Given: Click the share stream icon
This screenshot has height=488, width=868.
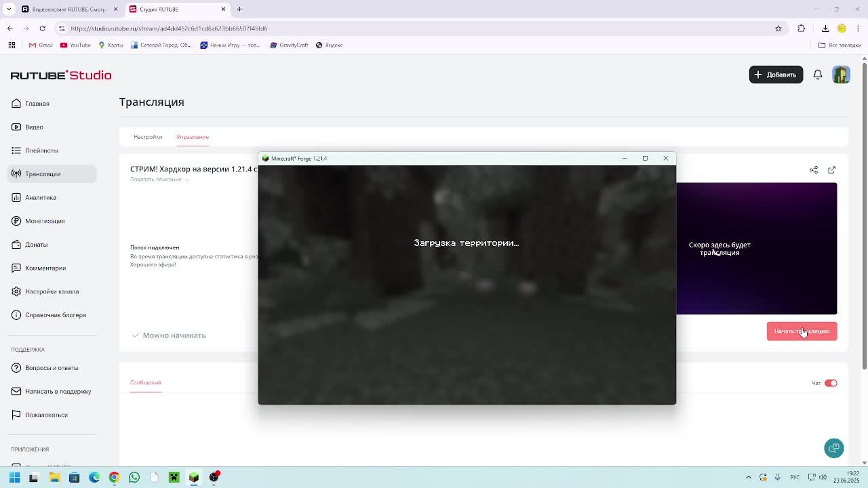Looking at the screenshot, I should click(x=814, y=169).
